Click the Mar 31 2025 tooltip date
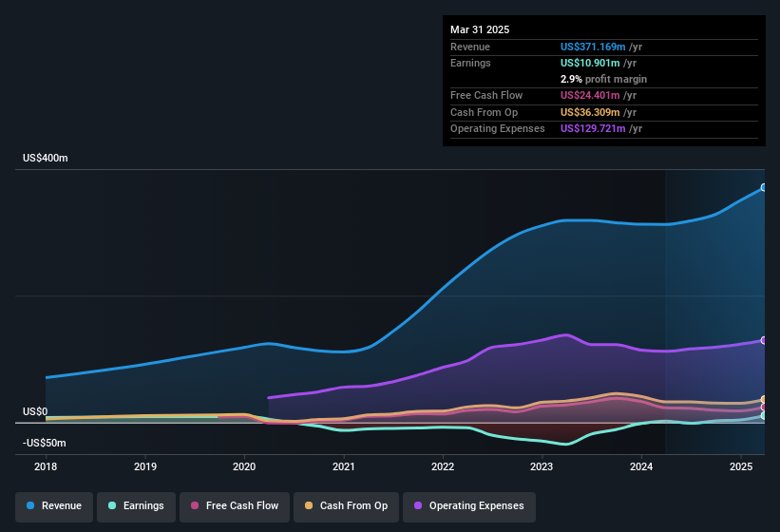780x532 pixels. pyautogui.click(x=480, y=29)
